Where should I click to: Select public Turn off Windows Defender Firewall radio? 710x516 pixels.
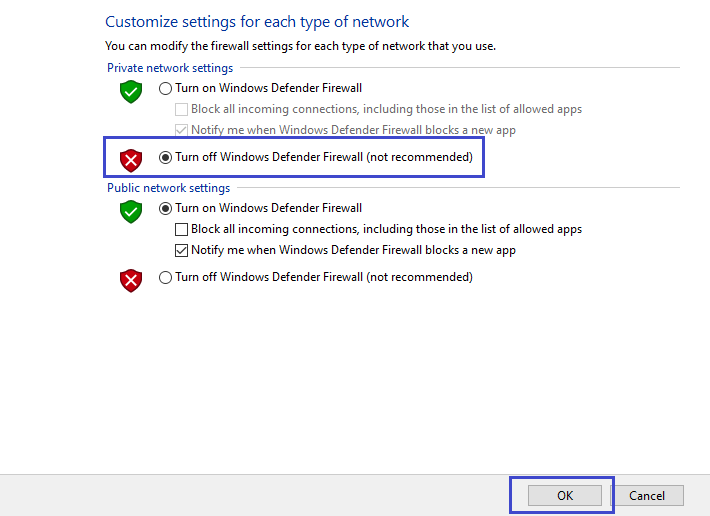[165, 277]
